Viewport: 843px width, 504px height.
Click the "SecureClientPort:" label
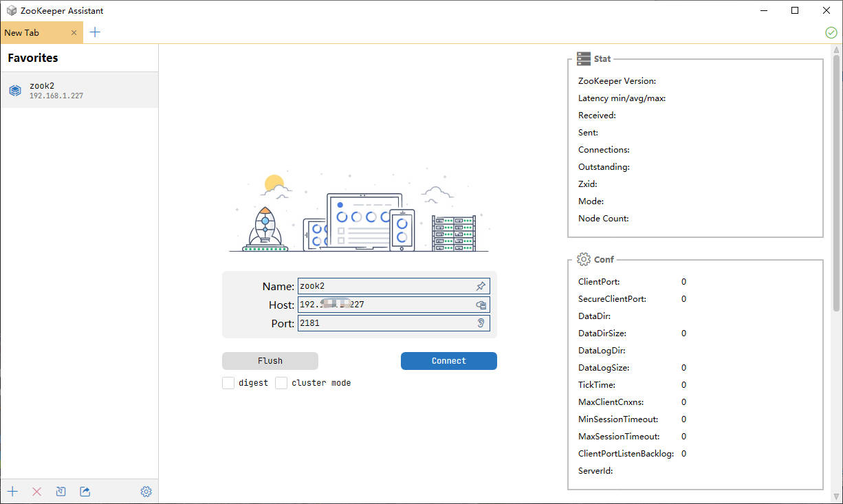click(613, 299)
